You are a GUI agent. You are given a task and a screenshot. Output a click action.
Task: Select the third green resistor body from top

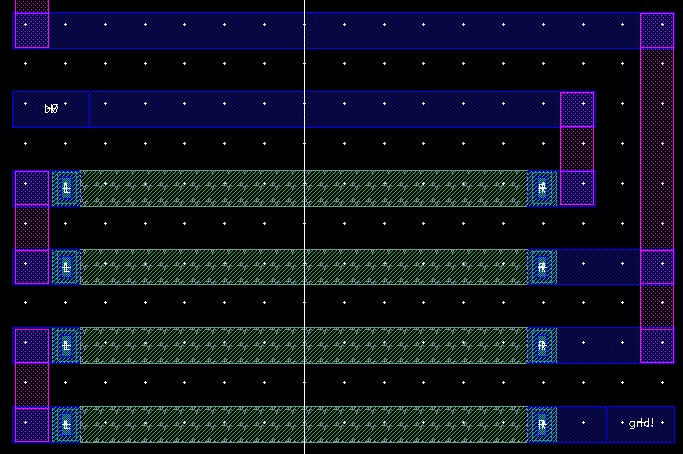pyautogui.click(x=304, y=345)
